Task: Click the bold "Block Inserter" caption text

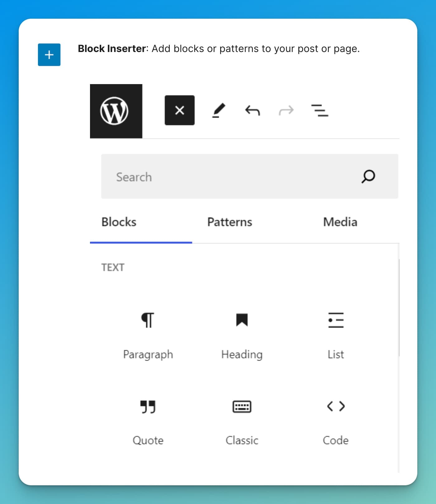Action: (112, 49)
